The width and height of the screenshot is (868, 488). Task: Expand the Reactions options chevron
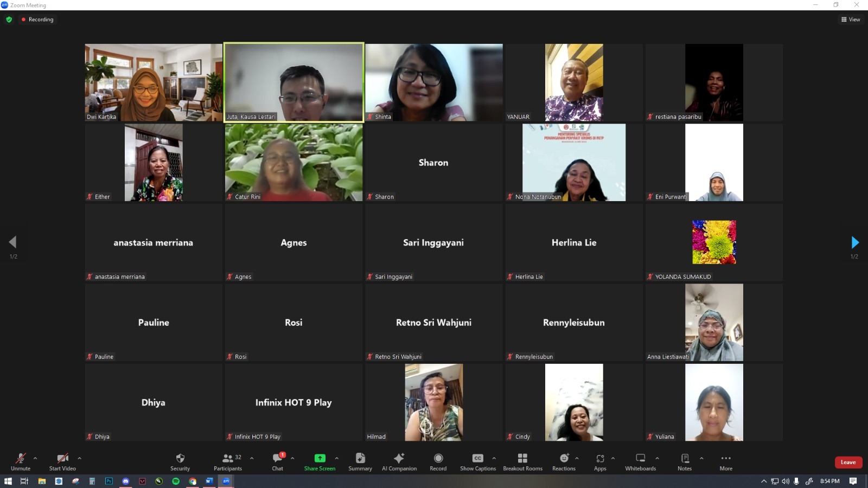point(577,458)
